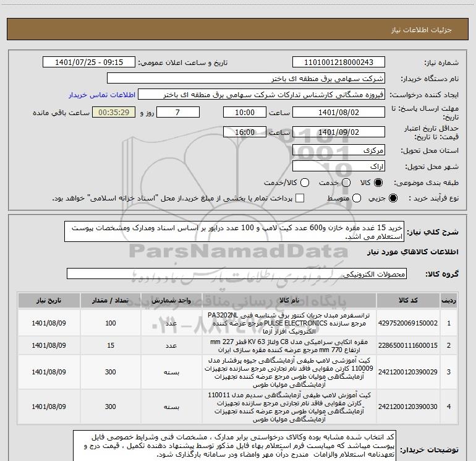This screenshot has height=461, width=476.
Task: Click the response deadline time 10:00
Action: coord(245,112)
